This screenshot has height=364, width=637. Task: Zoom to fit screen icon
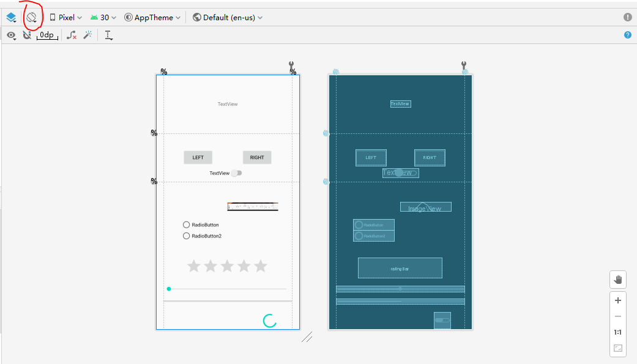coord(618,348)
